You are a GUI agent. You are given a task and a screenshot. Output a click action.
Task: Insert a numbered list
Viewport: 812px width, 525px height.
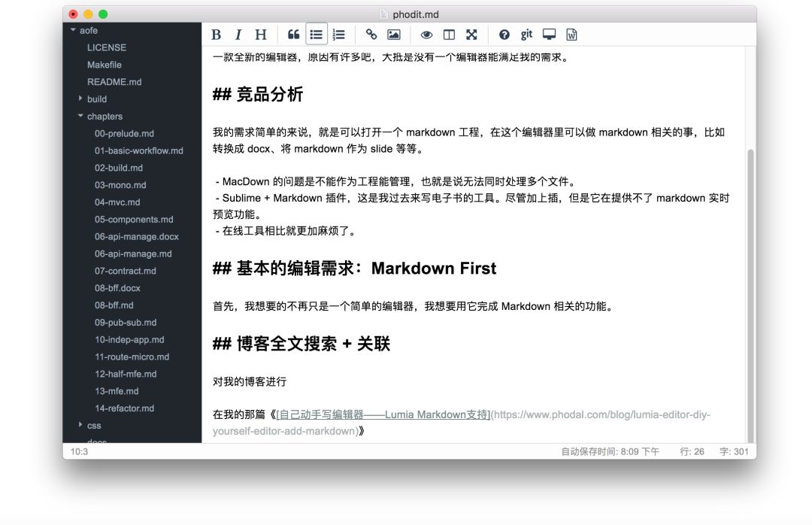[x=338, y=35]
